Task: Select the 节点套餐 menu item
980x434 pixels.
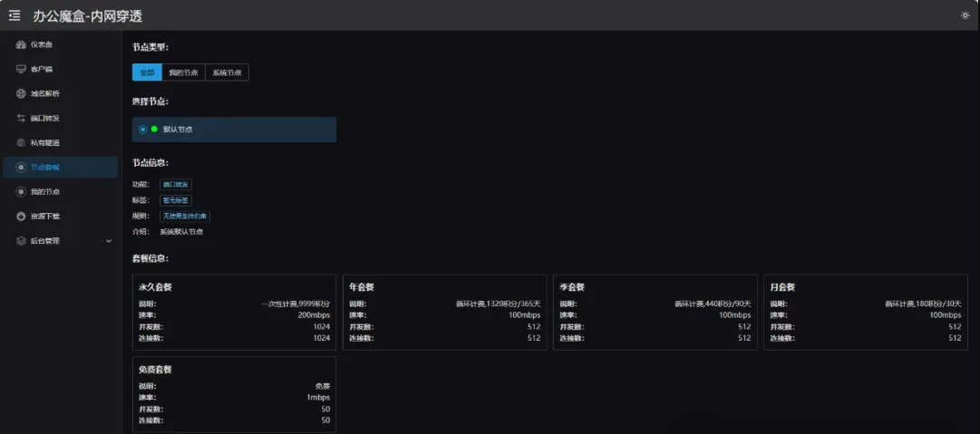Action: pos(45,168)
